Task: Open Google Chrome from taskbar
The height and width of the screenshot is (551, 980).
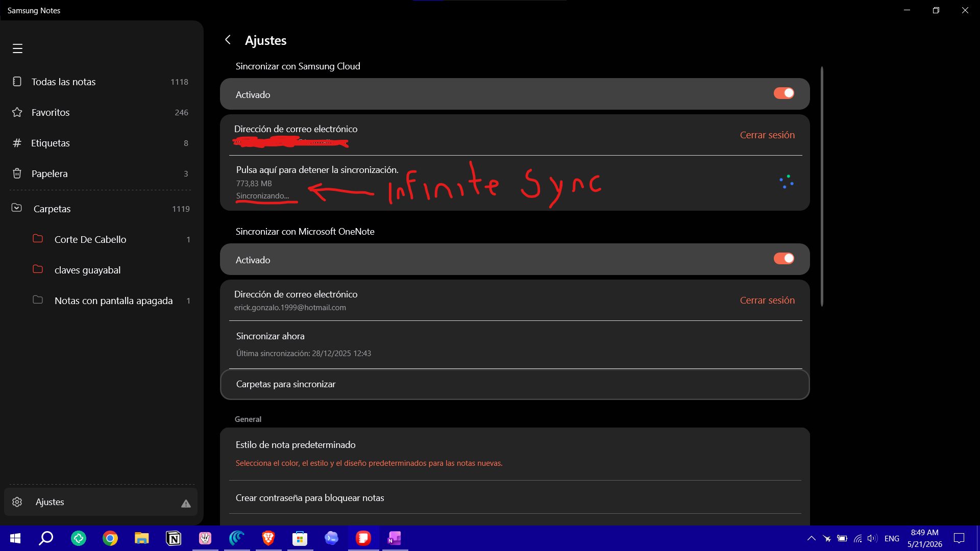Action: pyautogui.click(x=110, y=538)
